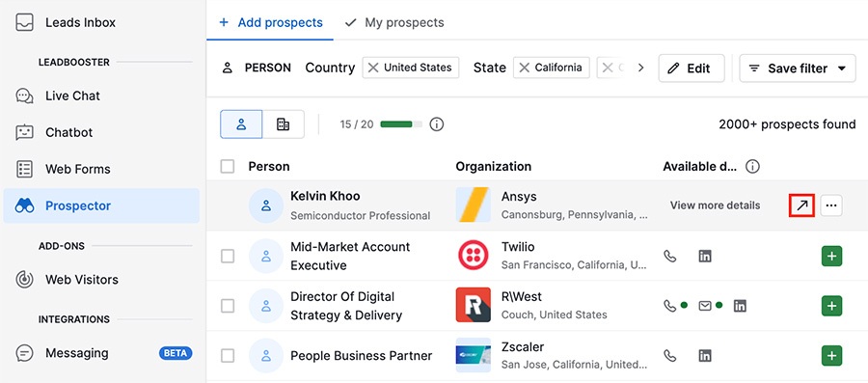Remove the United States country filter chip
The height and width of the screenshot is (383, 868).
(373, 68)
